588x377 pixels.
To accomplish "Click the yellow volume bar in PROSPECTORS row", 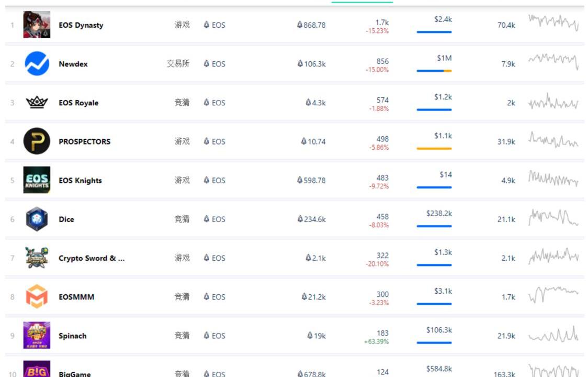I will pos(434,149).
